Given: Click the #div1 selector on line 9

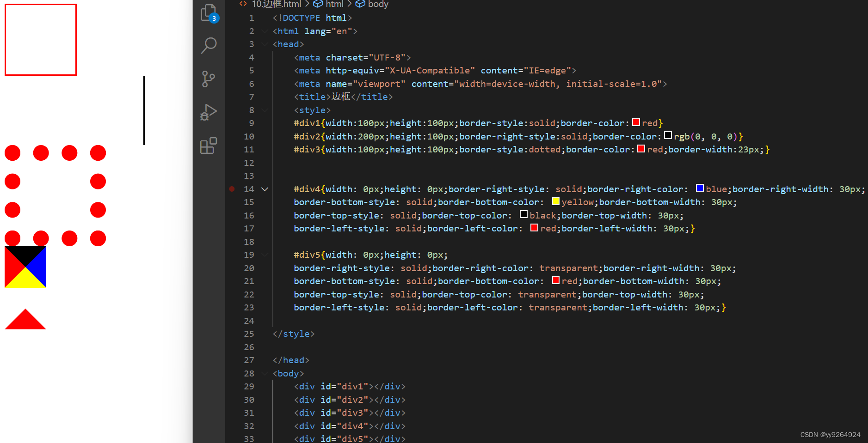Looking at the screenshot, I should click(x=307, y=123).
